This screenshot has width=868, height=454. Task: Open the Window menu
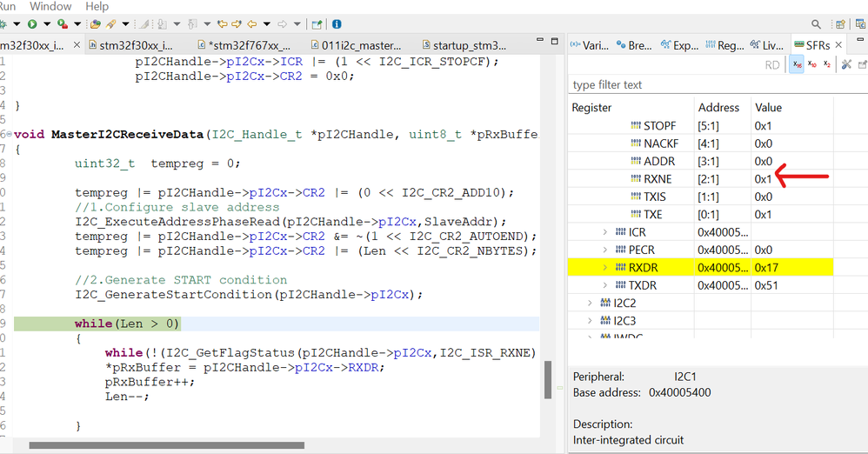(x=50, y=7)
